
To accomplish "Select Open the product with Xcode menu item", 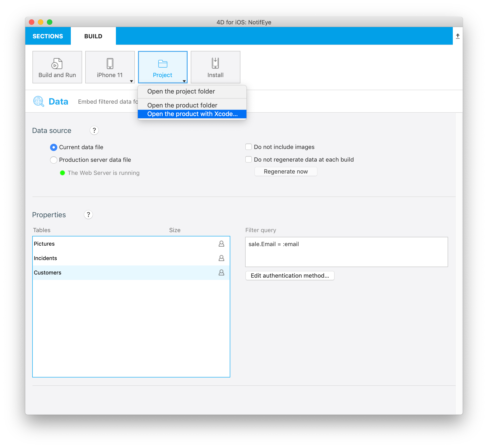I will pyautogui.click(x=192, y=114).
